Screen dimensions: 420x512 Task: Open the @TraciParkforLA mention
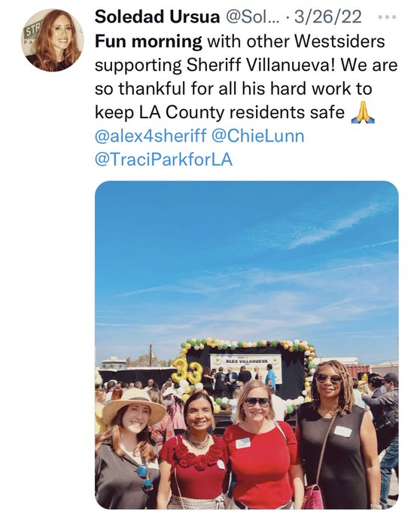(163, 160)
